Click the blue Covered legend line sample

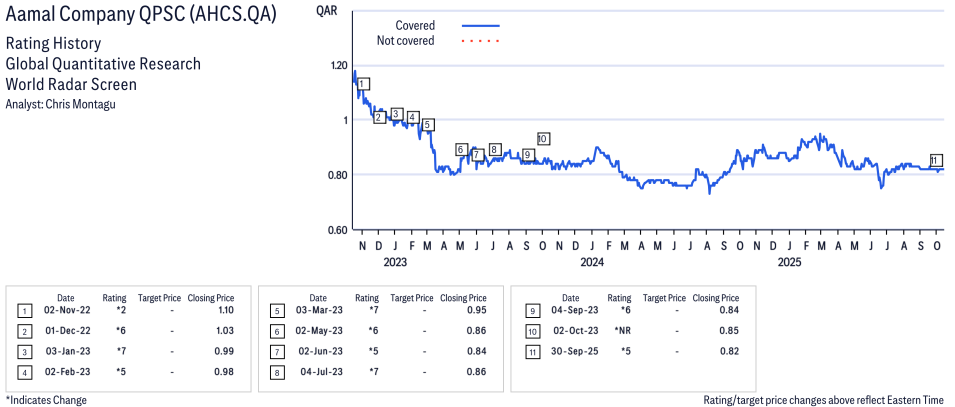(x=480, y=25)
